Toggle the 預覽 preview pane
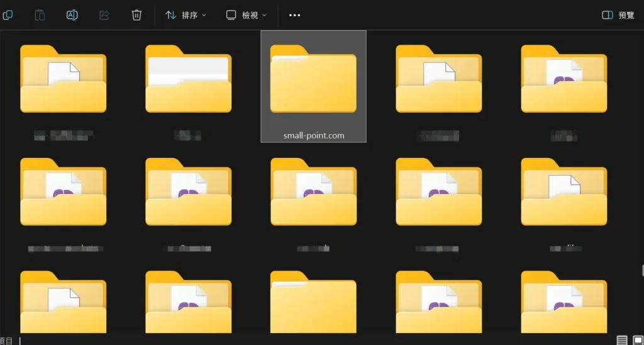The height and width of the screenshot is (345, 644). point(618,15)
